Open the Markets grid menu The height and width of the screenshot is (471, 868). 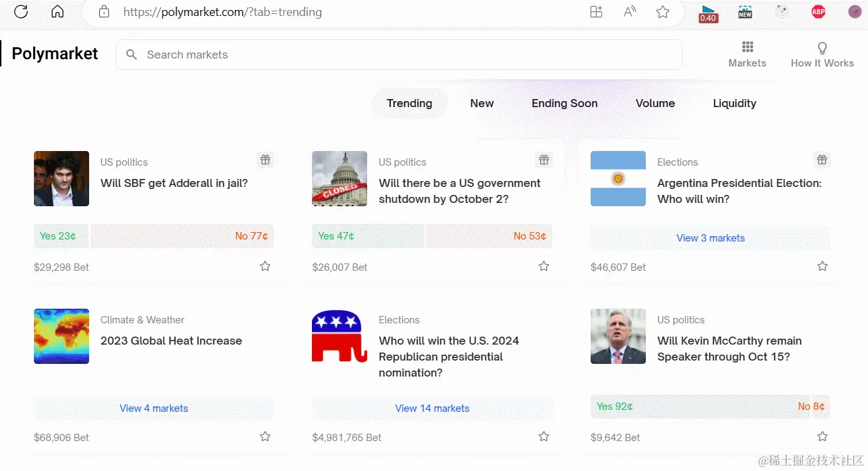tap(747, 54)
